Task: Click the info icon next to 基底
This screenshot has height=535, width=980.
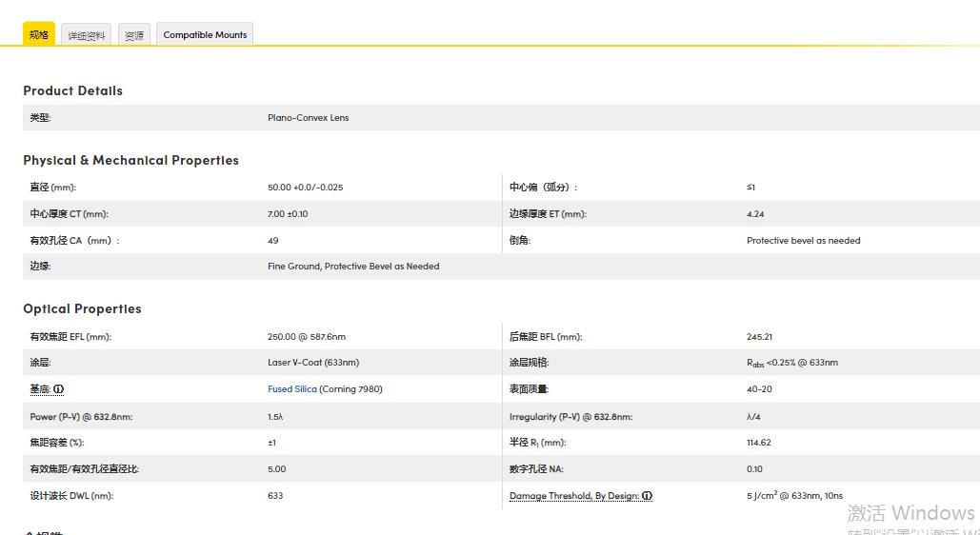Action: (58, 389)
